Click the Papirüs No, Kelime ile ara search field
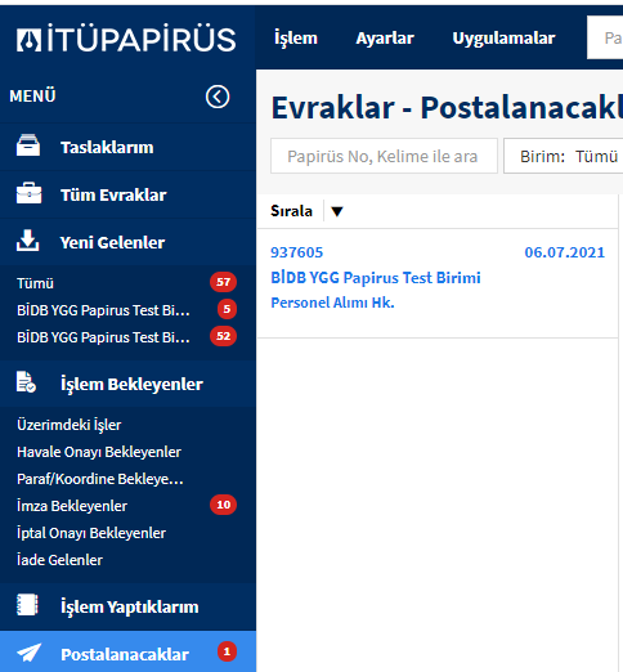 pyautogui.click(x=384, y=156)
